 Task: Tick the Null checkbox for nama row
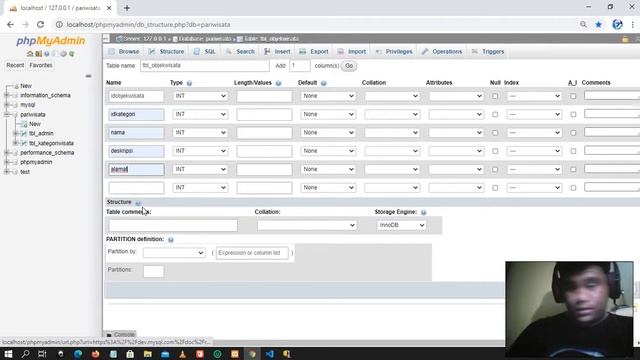tap(495, 133)
